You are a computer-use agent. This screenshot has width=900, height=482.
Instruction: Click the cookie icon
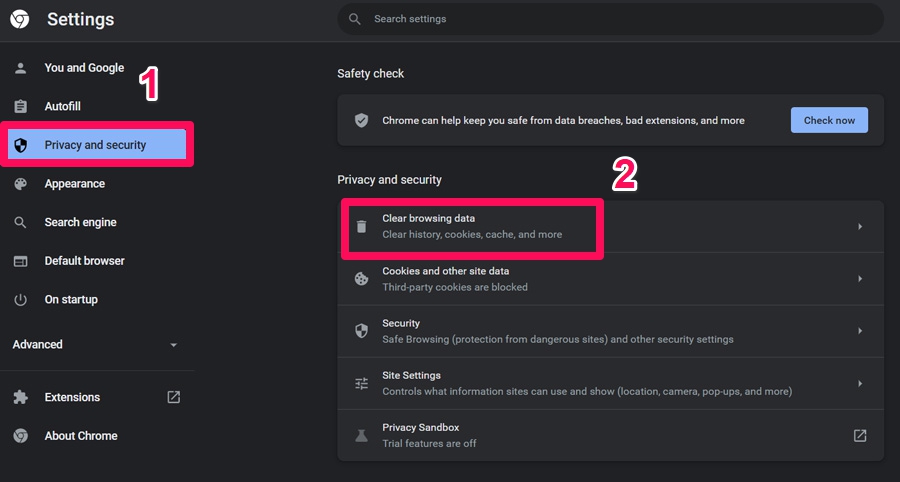[x=362, y=279]
